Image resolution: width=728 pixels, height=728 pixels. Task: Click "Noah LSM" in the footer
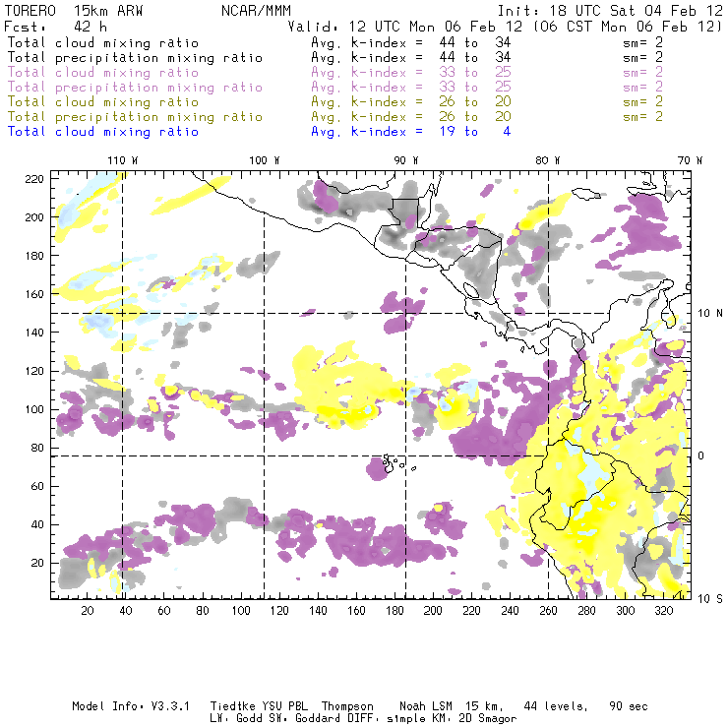click(x=425, y=706)
